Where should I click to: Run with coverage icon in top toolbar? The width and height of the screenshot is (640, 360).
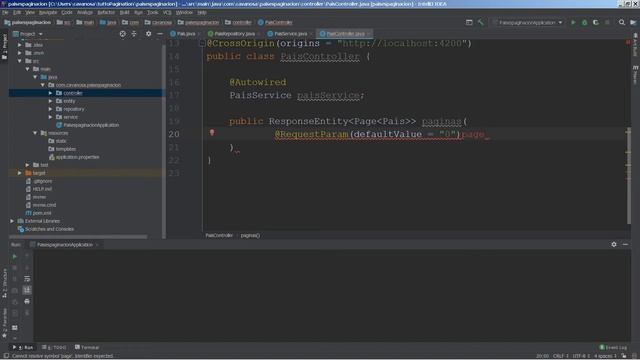pyautogui.click(x=596, y=22)
